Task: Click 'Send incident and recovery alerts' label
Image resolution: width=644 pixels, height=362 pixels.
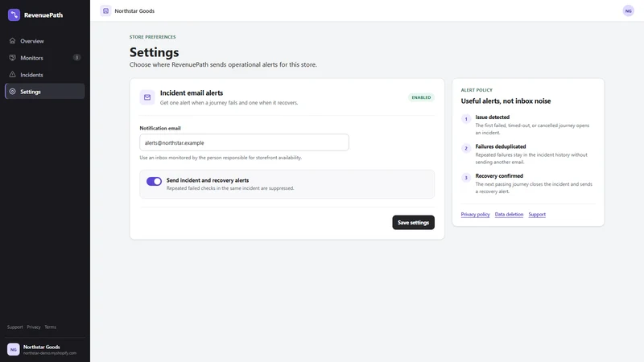Action: coord(208,180)
